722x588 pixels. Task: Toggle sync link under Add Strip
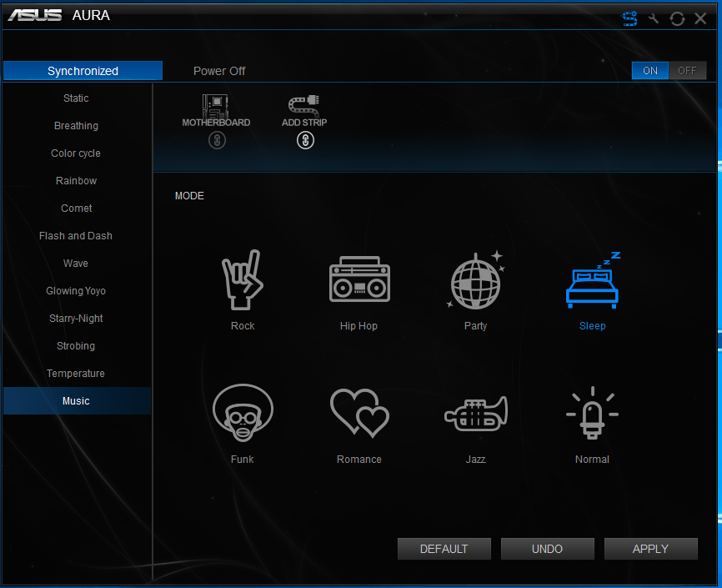(305, 140)
